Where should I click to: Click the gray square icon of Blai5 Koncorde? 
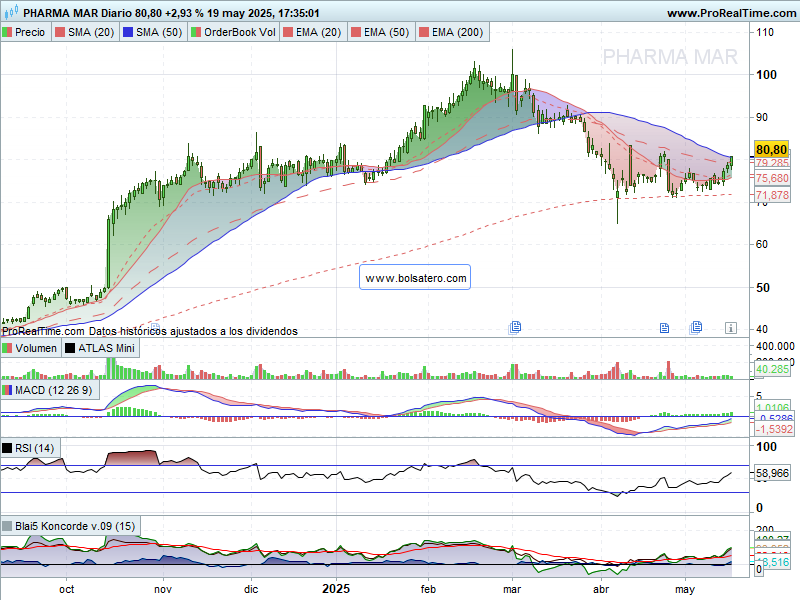(x=7, y=526)
